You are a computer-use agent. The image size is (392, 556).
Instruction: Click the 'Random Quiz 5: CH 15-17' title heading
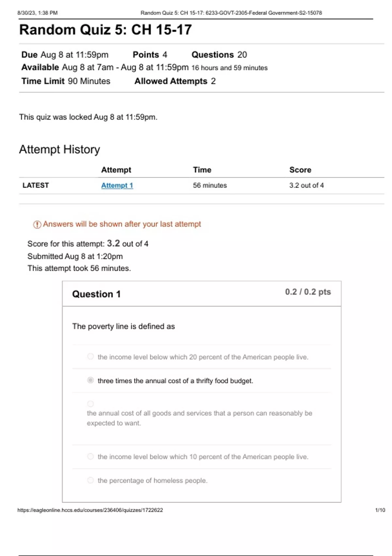(x=106, y=30)
